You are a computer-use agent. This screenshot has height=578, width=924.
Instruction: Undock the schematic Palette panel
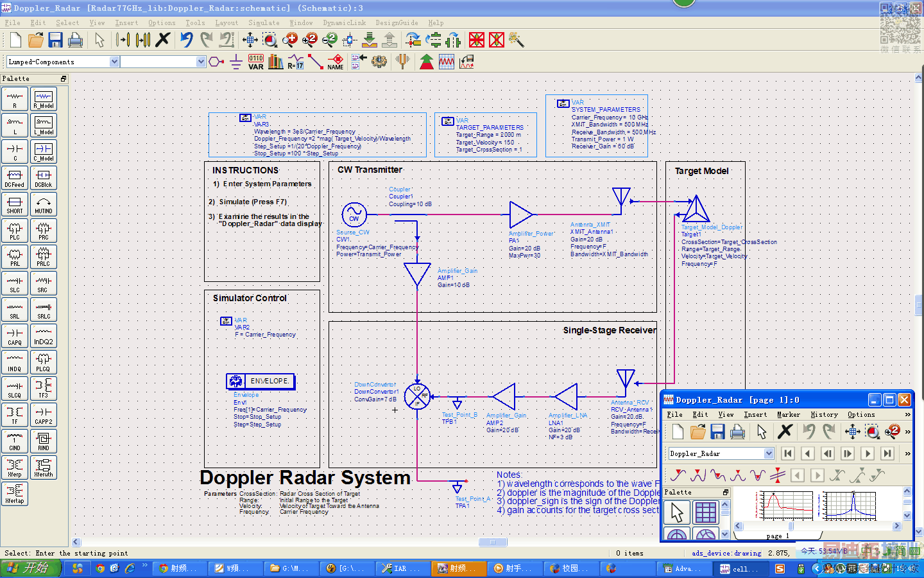point(63,78)
